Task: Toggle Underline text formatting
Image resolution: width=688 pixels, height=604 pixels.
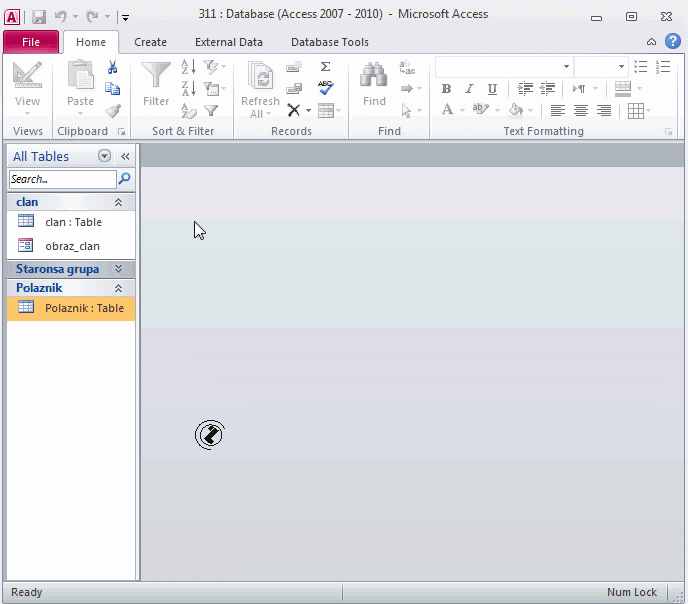Action: point(490,89)
